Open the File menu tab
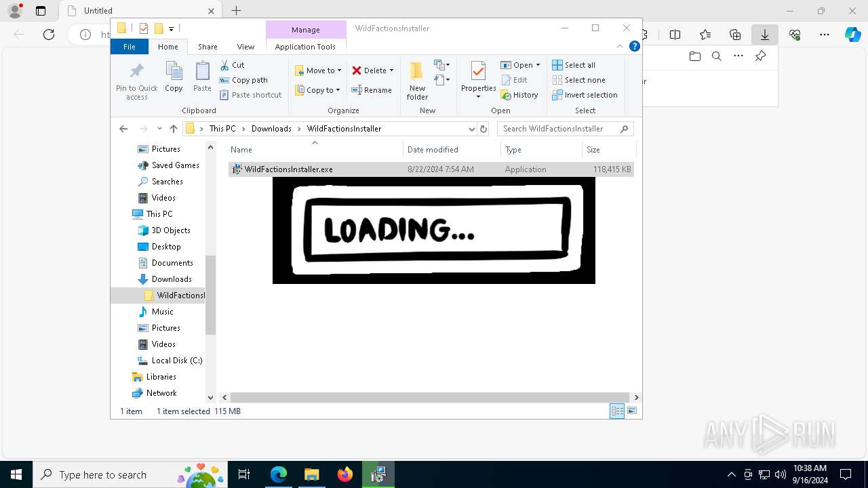Image resolution: width=868 pixels, height=488 pixels. click(129, 47)
